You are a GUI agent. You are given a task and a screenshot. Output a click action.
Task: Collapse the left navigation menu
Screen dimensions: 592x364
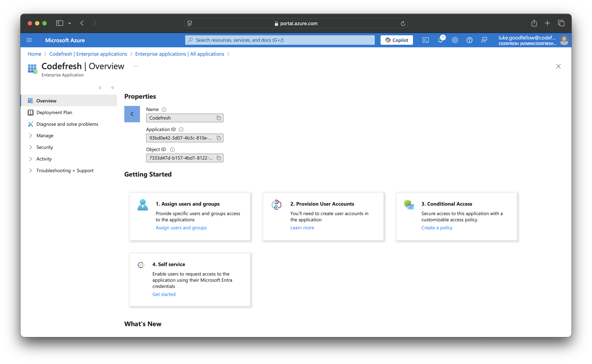[113, 88]
